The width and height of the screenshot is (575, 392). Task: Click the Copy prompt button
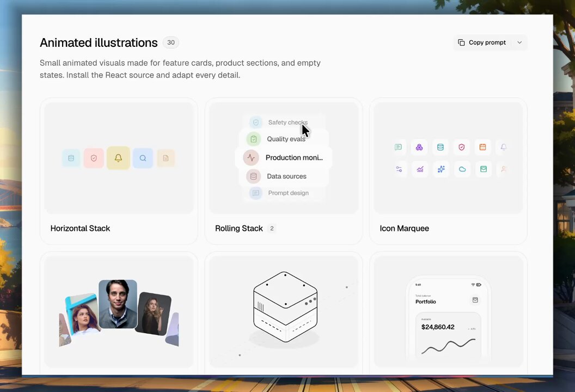pos(482,42)
